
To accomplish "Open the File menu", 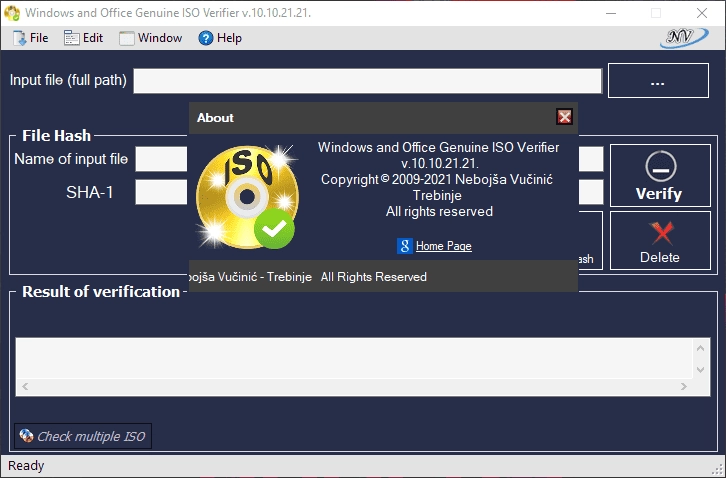I will [x=31, y=38].
